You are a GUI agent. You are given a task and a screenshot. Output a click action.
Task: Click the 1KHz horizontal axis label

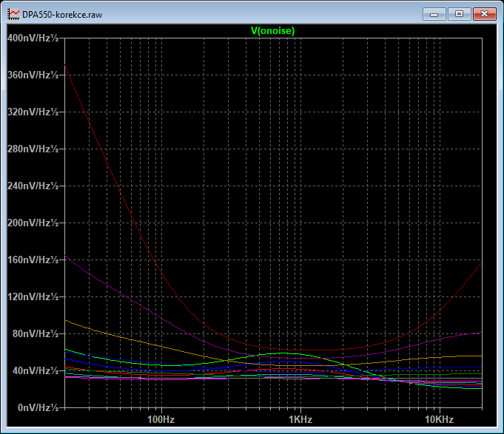coord(300,419)
